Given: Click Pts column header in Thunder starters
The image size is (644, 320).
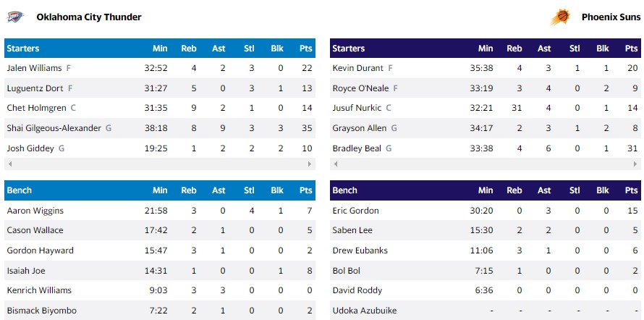Looking at the screenshot, I should (x=305, y=49).
